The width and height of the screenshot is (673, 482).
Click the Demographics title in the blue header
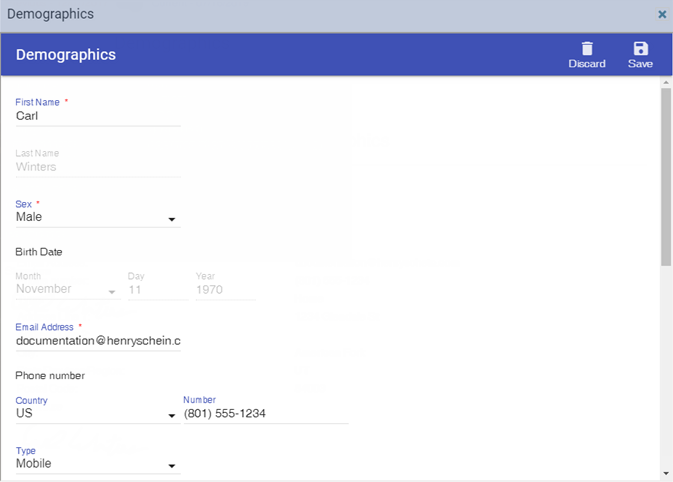(x=66, y=55)
